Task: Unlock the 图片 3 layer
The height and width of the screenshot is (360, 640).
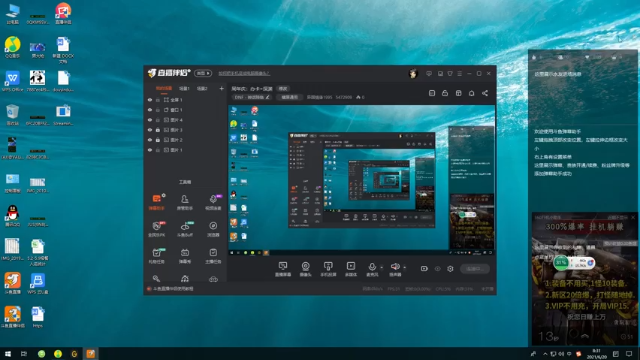Action: pyautogui.click(x=158, y=130)
